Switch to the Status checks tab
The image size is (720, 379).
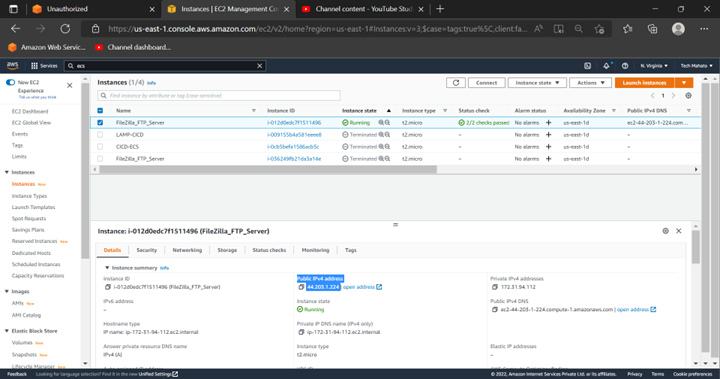pos(269,250)
